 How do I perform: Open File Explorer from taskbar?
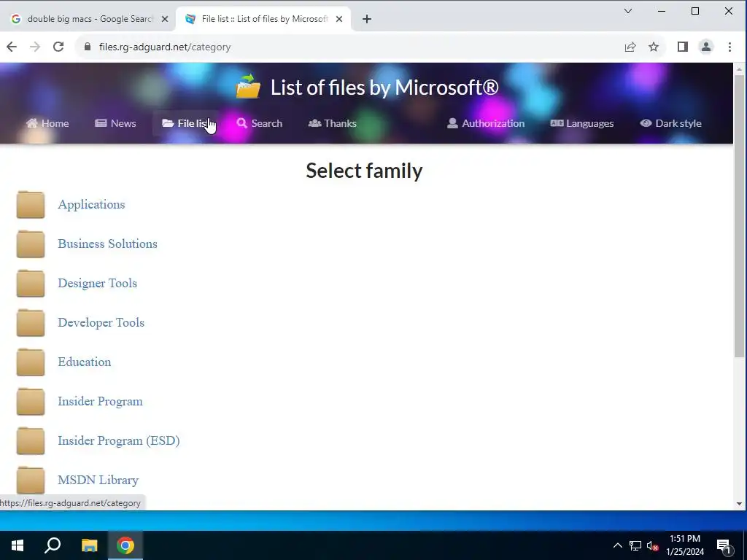tap(89, 545)
